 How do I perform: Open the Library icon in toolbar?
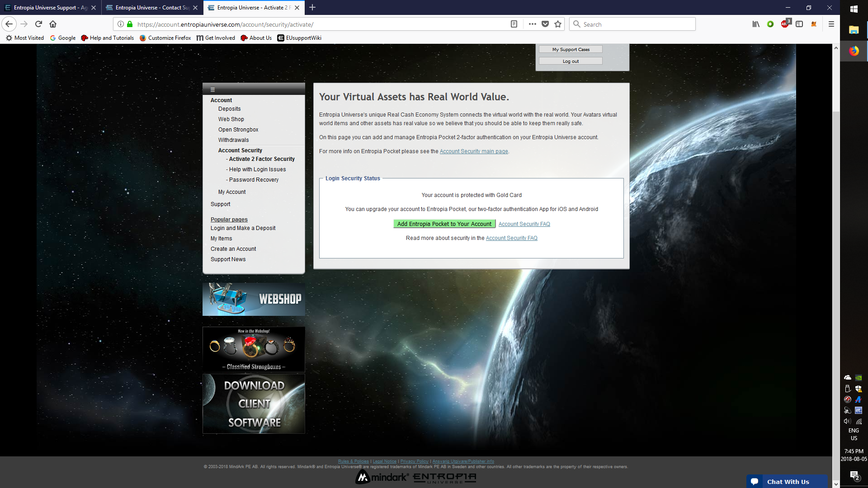[756, 24]
